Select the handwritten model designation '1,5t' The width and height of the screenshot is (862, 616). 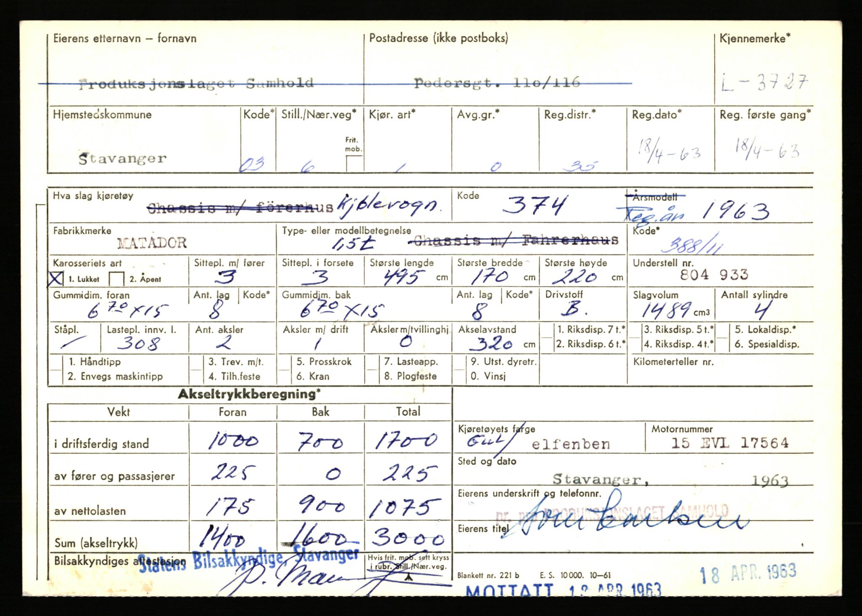coord(354,243)
